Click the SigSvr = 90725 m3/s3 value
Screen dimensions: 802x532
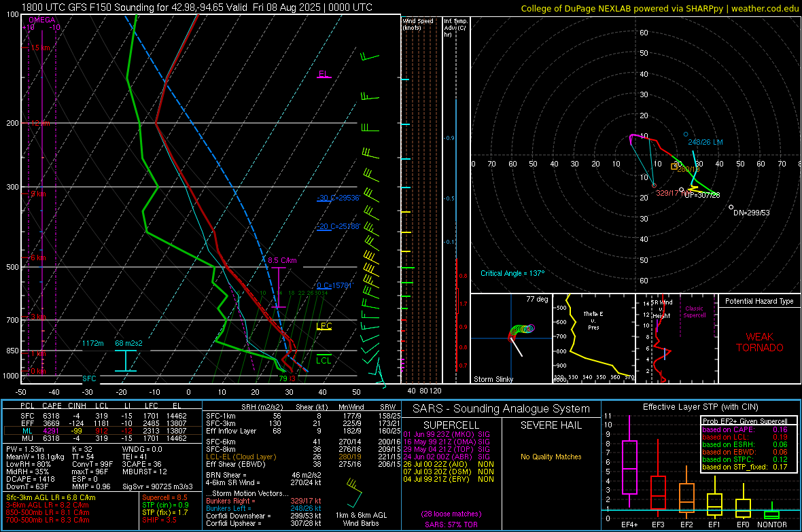(x=158, y=486)
